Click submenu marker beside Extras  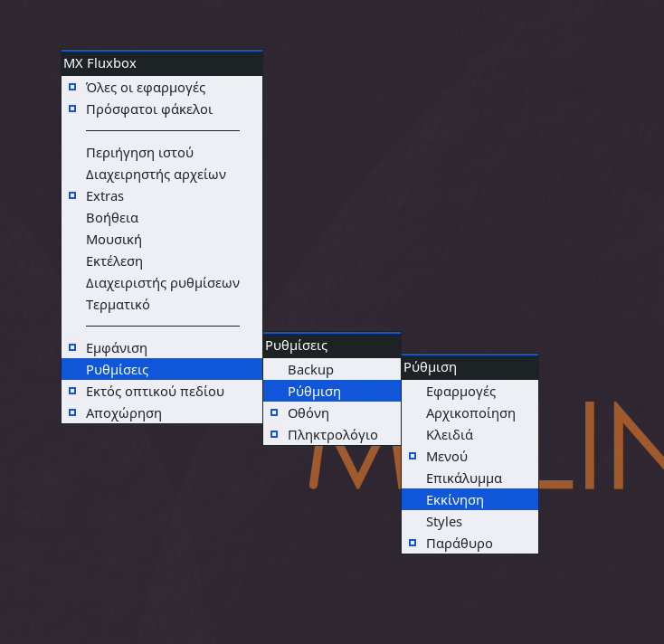(72, 195)
